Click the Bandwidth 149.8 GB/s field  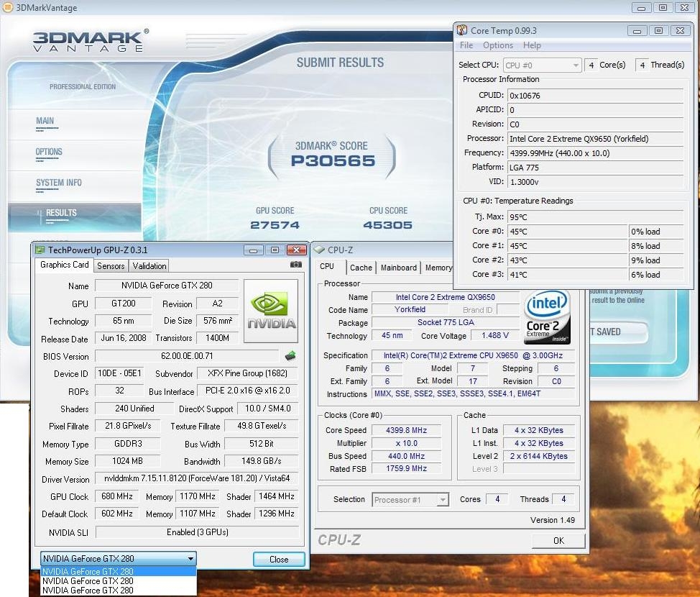click(261, 461)
